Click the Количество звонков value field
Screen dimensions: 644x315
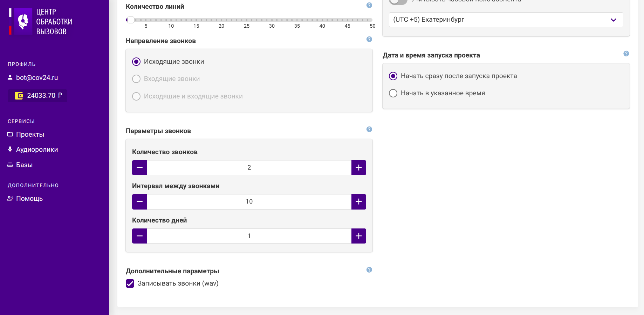tap(249, 167)
